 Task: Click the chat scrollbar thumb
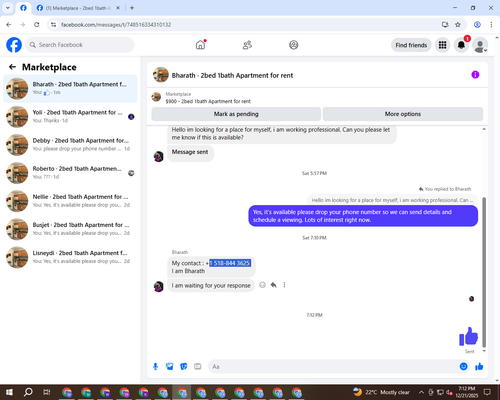point(484,272)
